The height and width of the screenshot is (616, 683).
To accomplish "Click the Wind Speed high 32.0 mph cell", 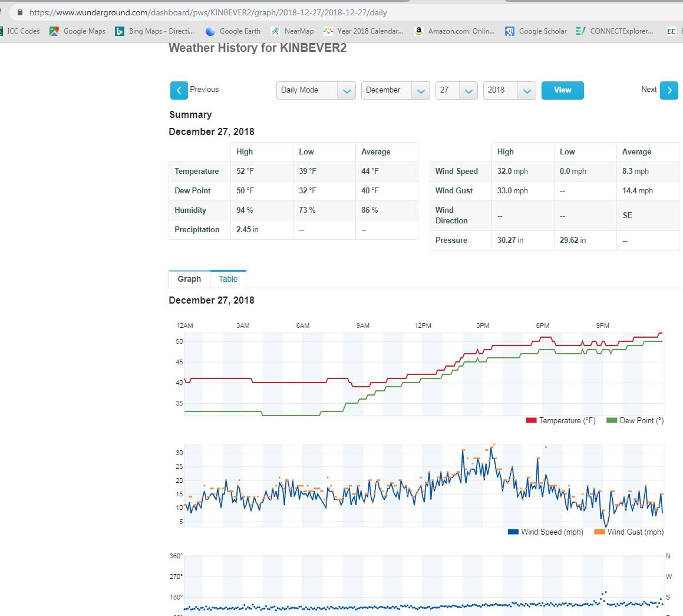I will [x=523, y=171].
